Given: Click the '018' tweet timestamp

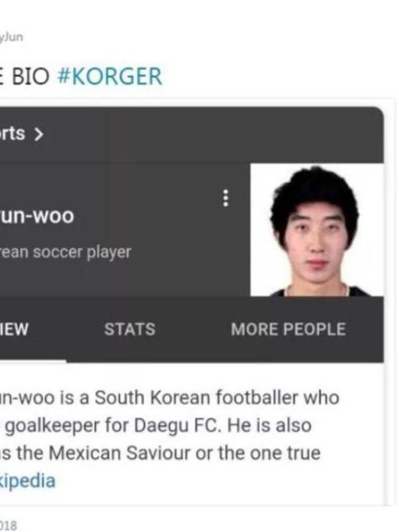Looking at the screenshot, I should pos(8,525).
